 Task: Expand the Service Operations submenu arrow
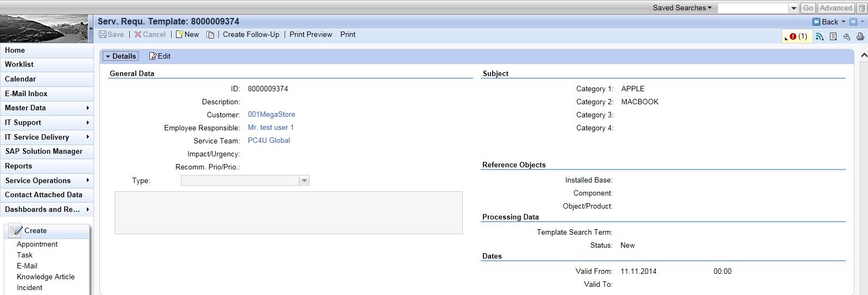87,180
